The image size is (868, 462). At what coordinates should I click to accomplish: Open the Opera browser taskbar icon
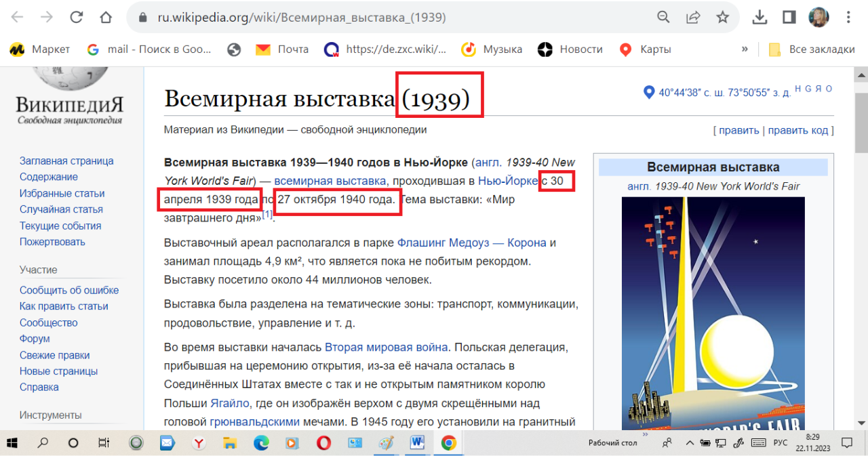click(323, 443)
